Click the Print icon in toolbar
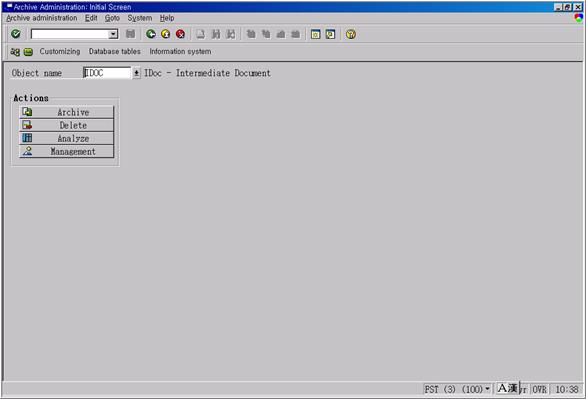This screenshot has height=399, width=586. (x=201, y=34)
